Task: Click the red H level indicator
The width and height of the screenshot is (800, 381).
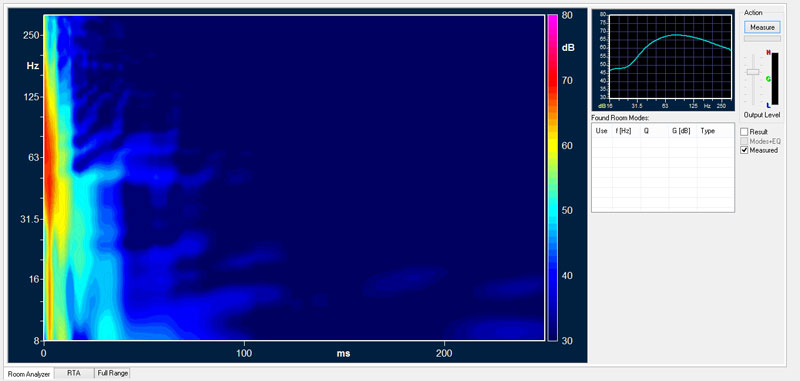Action: 768,52
